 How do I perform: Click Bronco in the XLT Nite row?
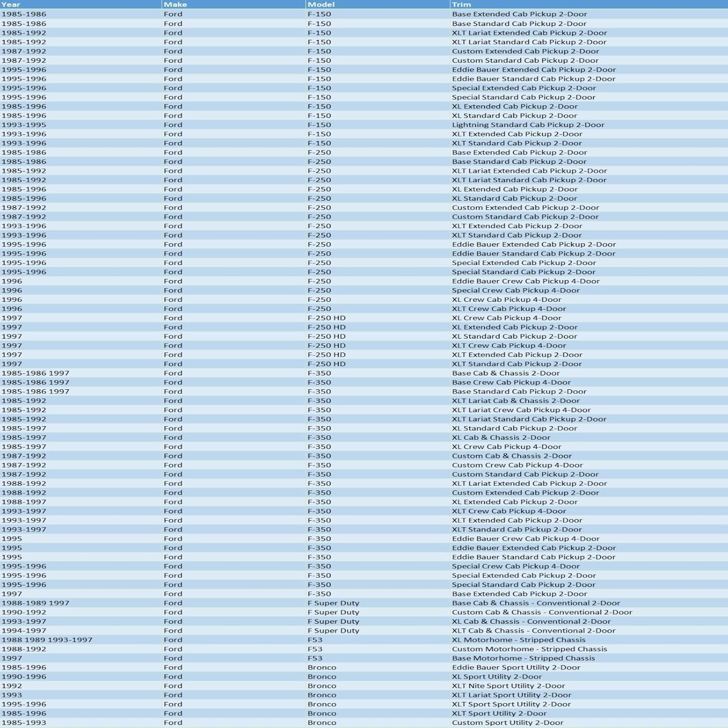pos(322,686)
